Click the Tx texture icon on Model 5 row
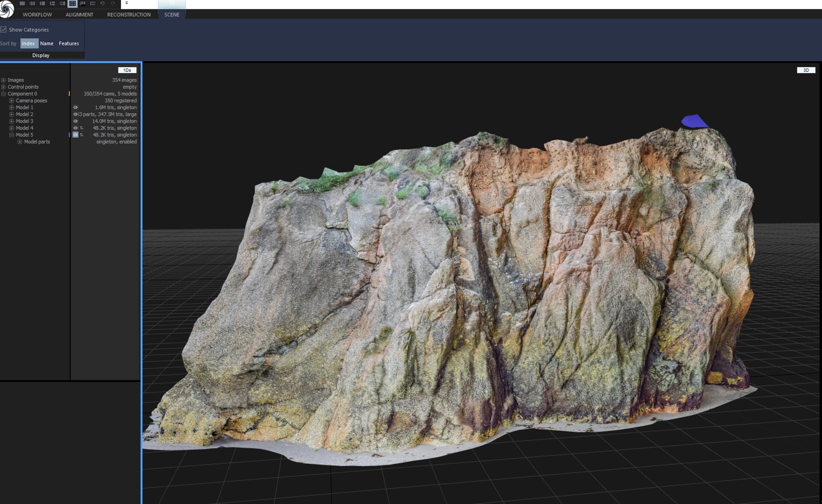Viewport: 822px width, 504px height. point(81,135)
